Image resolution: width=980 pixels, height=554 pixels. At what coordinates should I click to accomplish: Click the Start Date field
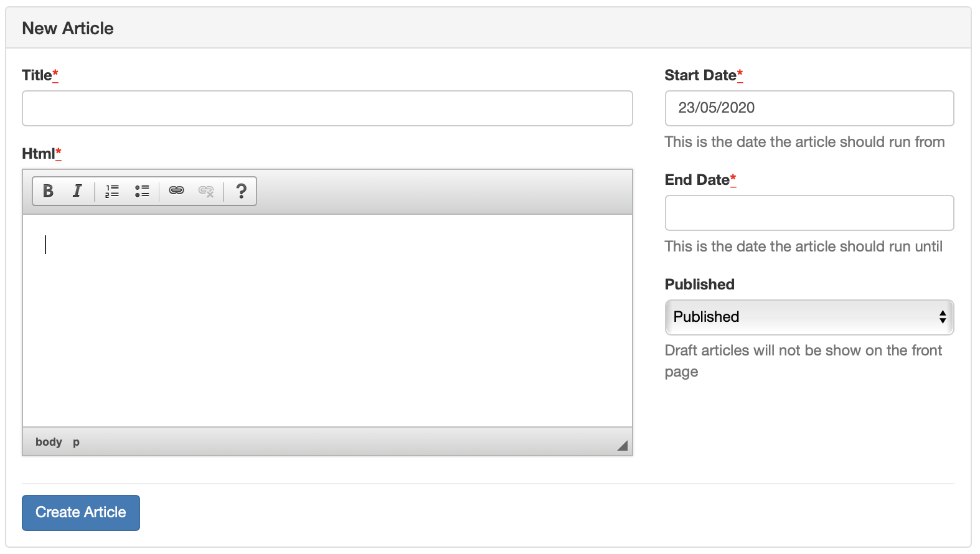click(809, 108)
